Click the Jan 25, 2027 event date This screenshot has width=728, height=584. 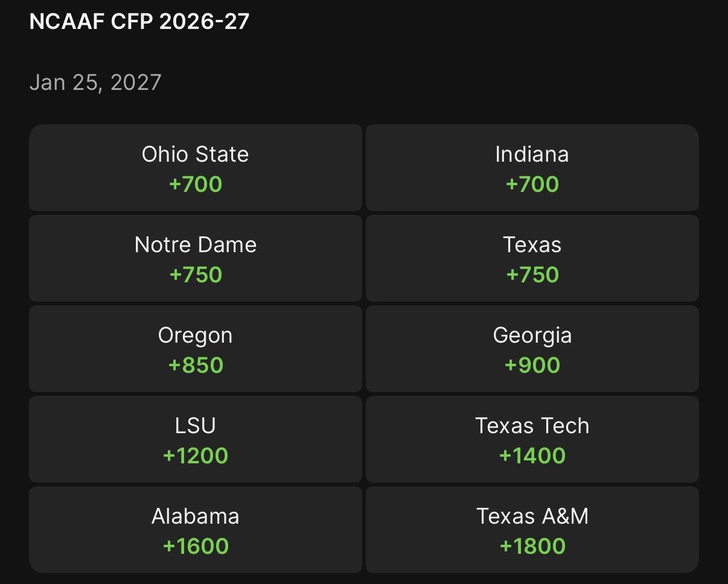tap(95, 82)
